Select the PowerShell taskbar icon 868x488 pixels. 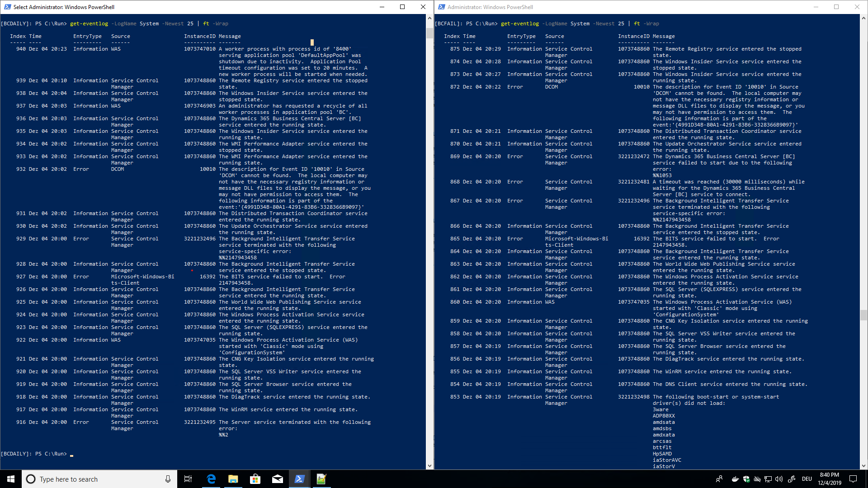click(x=299, y=479)
